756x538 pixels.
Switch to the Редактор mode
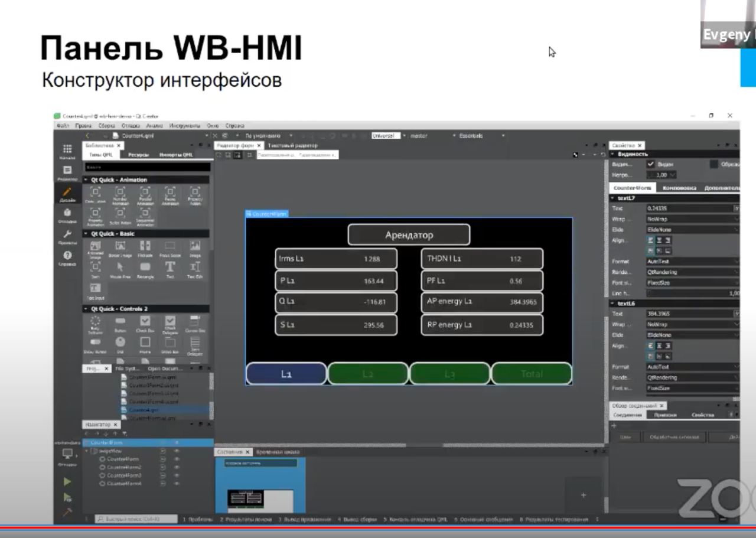[x=67, y=172]
